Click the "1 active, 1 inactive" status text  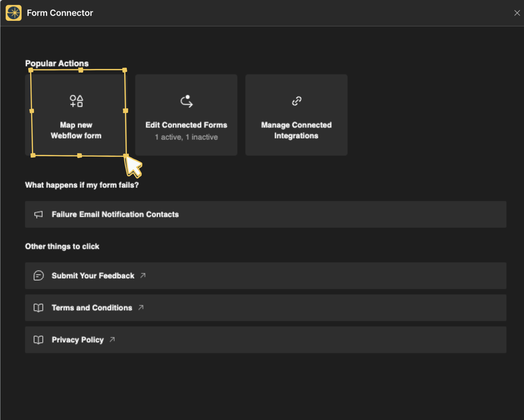coord(186,137)
